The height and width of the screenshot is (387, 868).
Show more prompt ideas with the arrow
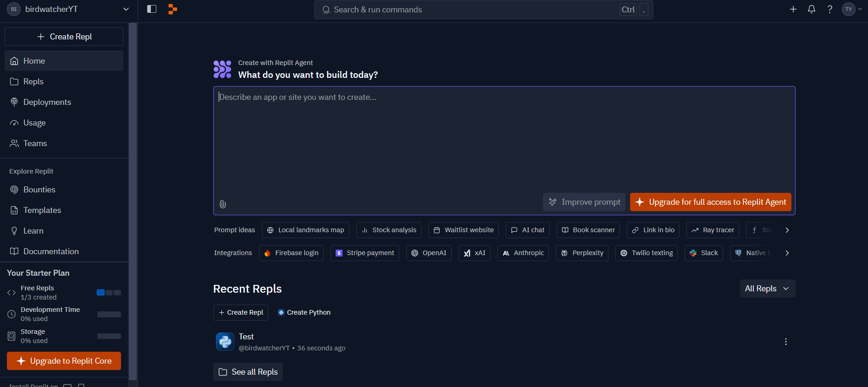pyautogui.click(x=787, y=230)
